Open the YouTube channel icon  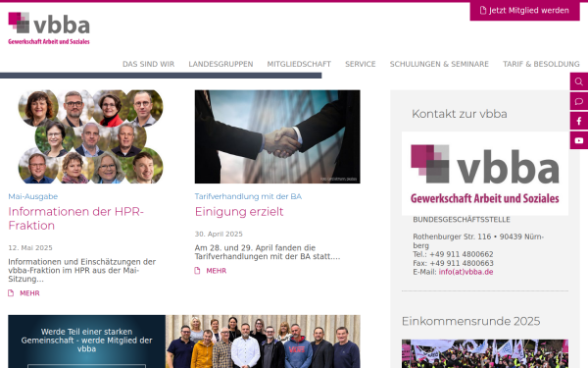(578, 140)
